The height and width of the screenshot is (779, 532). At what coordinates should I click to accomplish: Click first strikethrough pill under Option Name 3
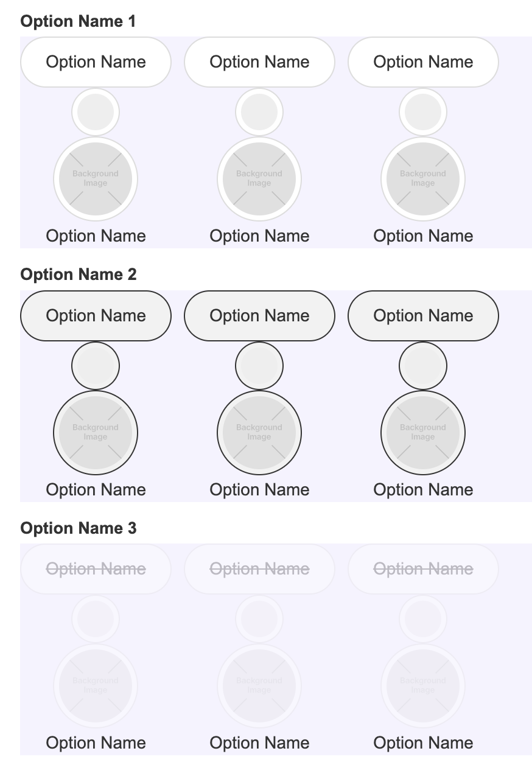point(96,569)
